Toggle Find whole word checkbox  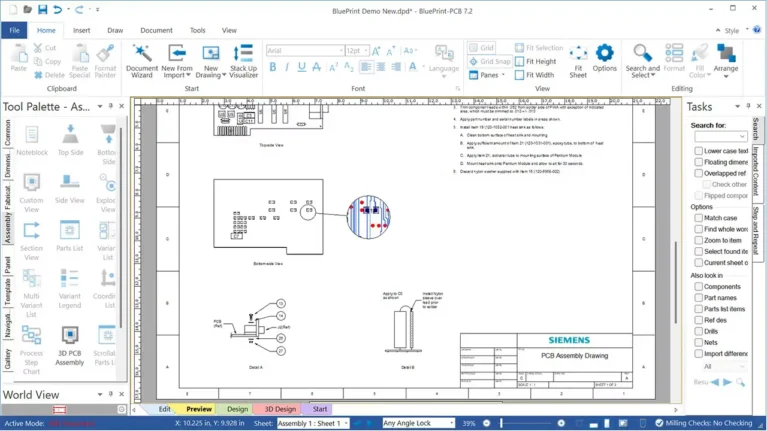[x=699, y=229]
